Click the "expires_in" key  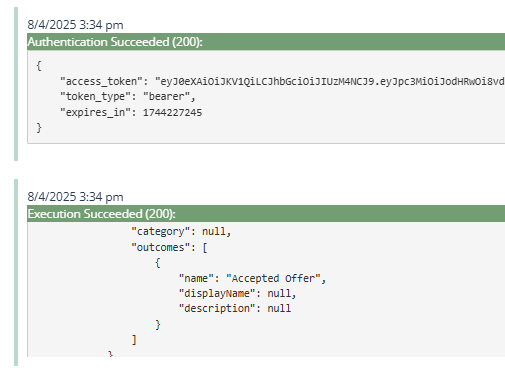click(95, 112)
